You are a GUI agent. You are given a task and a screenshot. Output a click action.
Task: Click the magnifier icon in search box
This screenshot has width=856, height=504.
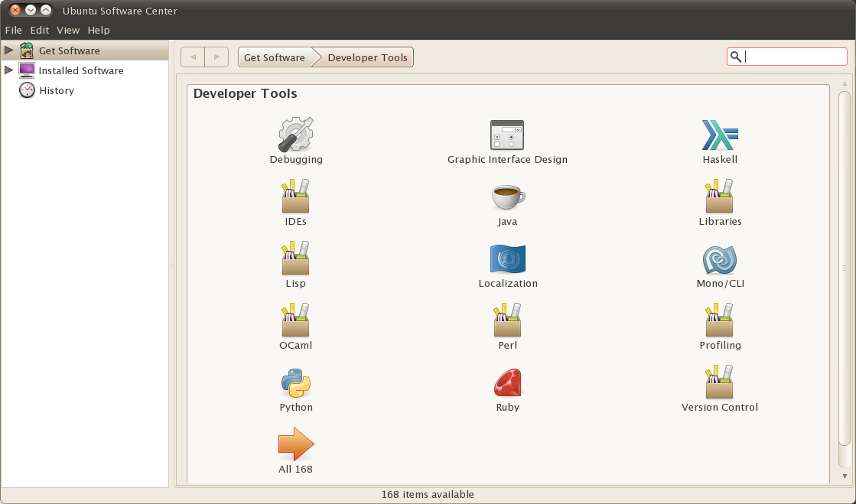tap(735, 57)
